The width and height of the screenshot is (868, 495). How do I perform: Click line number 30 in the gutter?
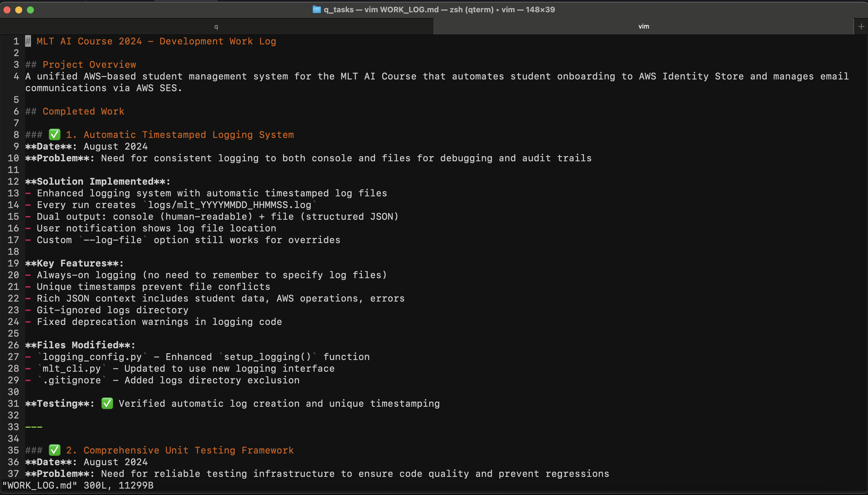coord(13,392)
